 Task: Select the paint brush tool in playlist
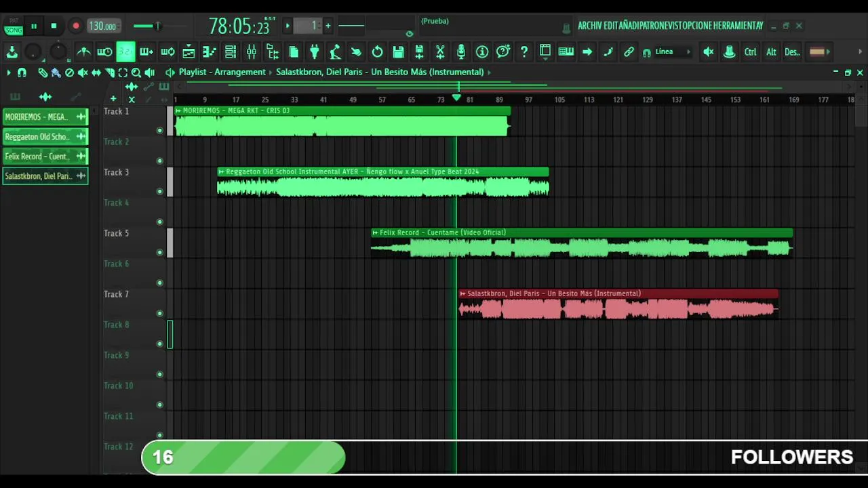[56, 73]
